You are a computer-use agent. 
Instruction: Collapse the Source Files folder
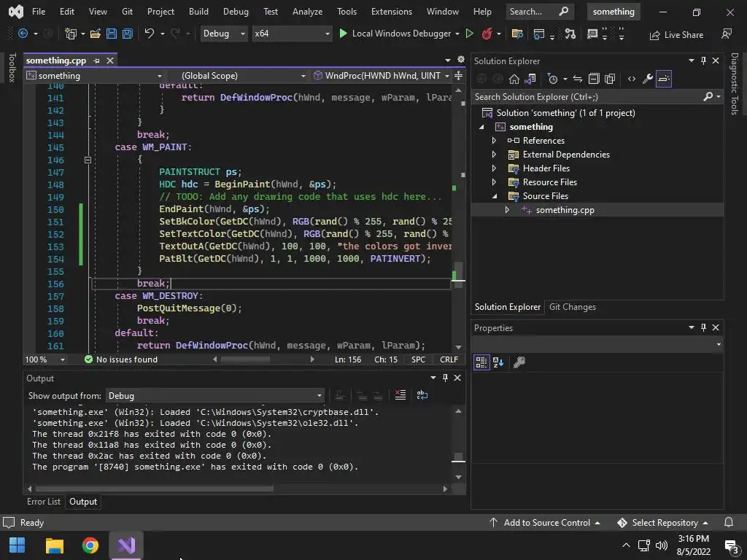(x=494, y=195)
